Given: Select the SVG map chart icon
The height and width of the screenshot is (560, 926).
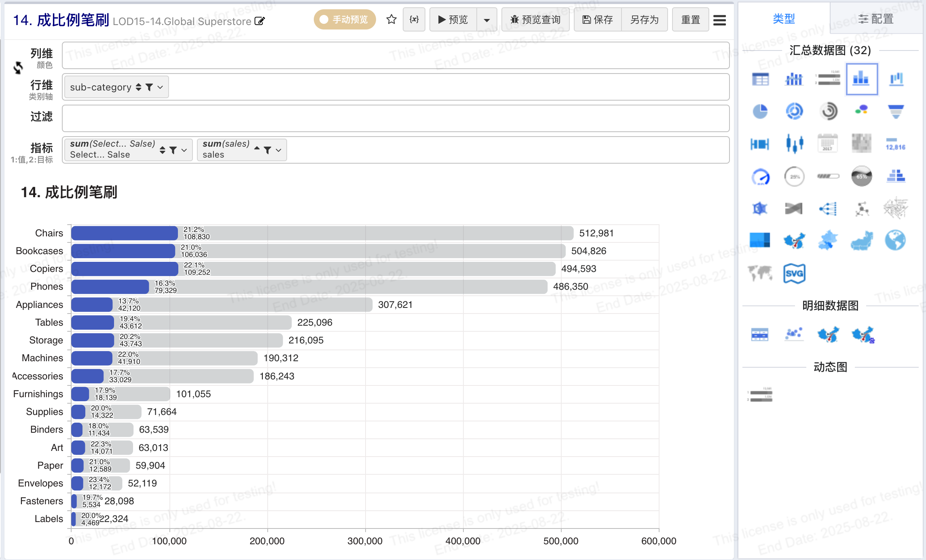Looking at the screenshot, I should [x=794, y=274].
